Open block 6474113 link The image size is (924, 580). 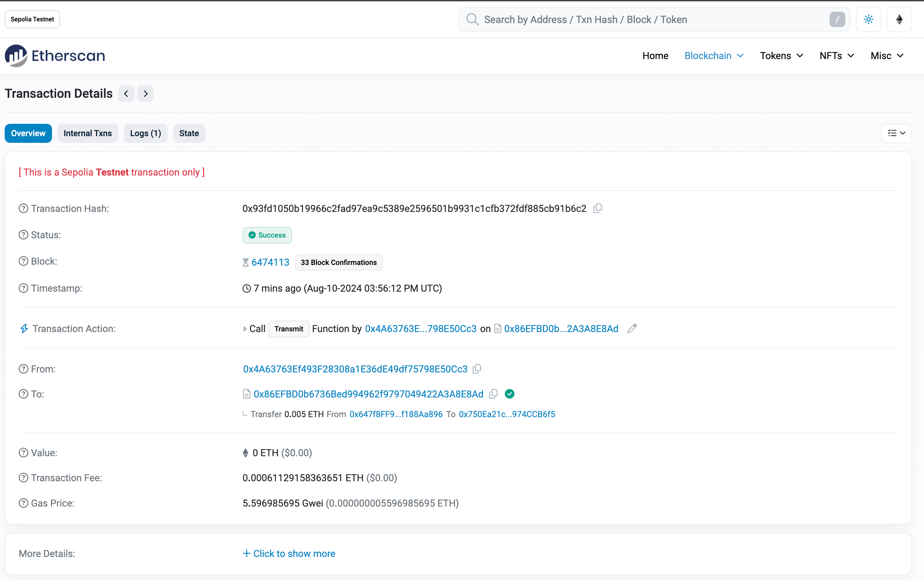pos(270,262)
